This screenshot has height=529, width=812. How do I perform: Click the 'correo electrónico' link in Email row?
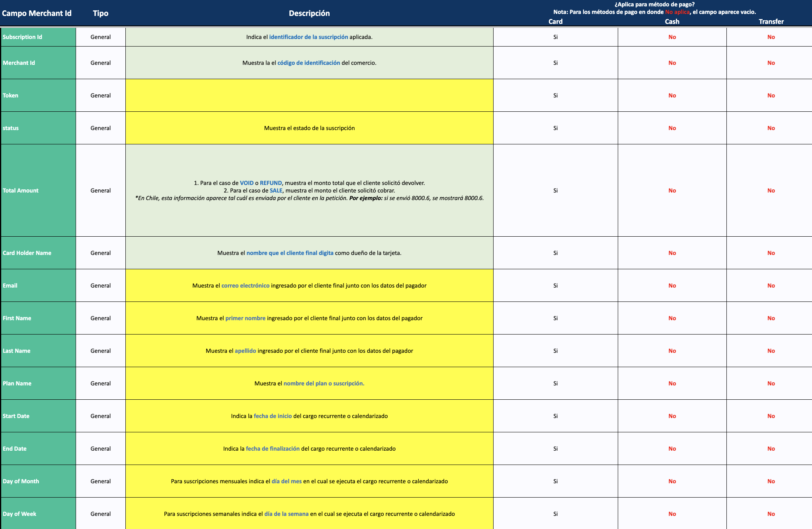(x=245, y=286)
